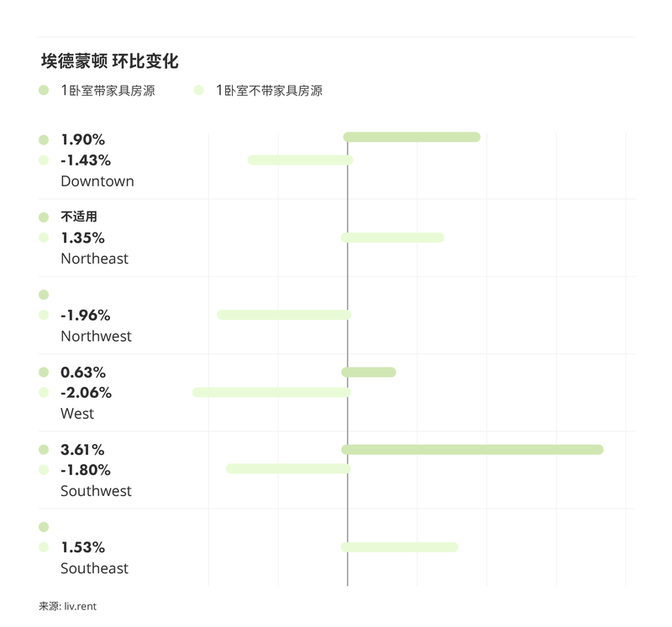Click the dark green dot beside 3.61%
Viewport: 672px width, 627px height.
pos(44,450)
